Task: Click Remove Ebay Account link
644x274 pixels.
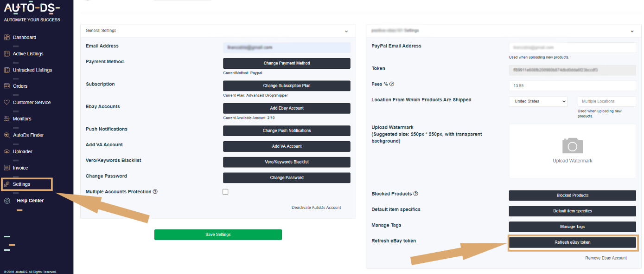Action: [606, 258]
